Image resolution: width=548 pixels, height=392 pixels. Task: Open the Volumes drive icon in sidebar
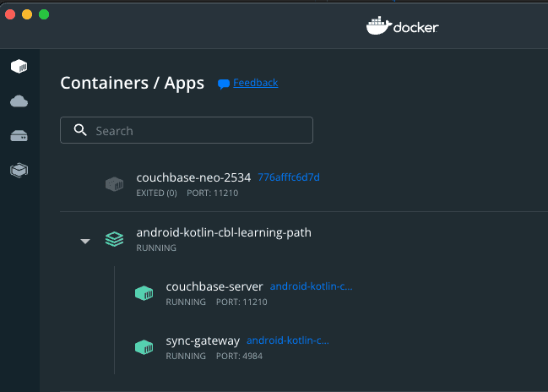point(19,136)
